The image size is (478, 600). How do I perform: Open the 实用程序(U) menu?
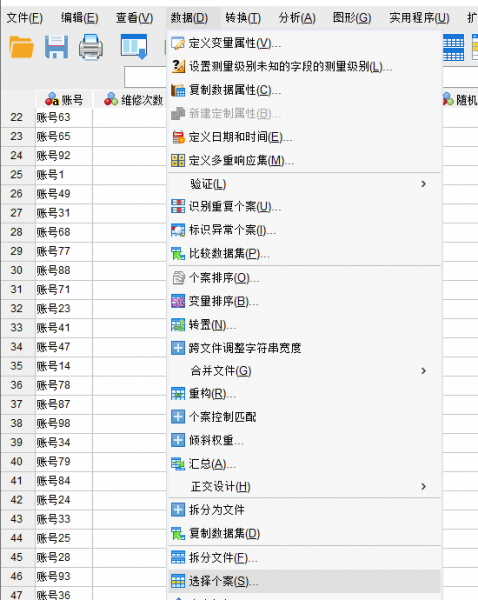tap(419, 18)
